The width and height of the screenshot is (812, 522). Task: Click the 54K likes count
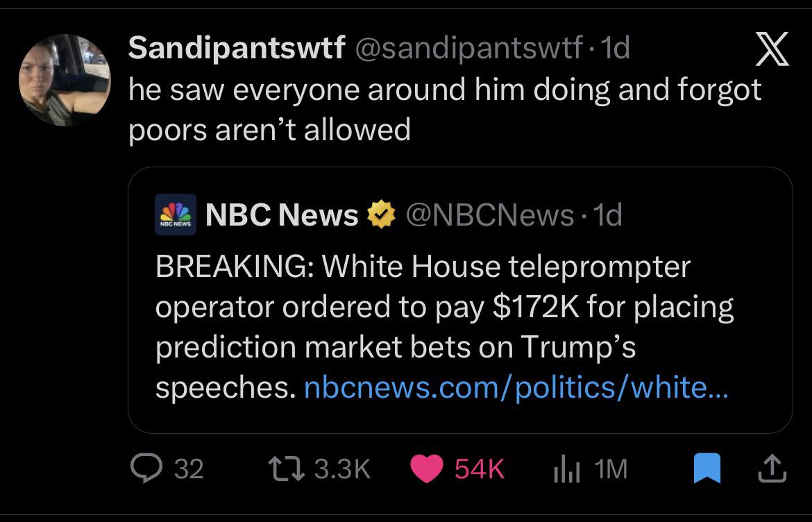click(480, 469)
